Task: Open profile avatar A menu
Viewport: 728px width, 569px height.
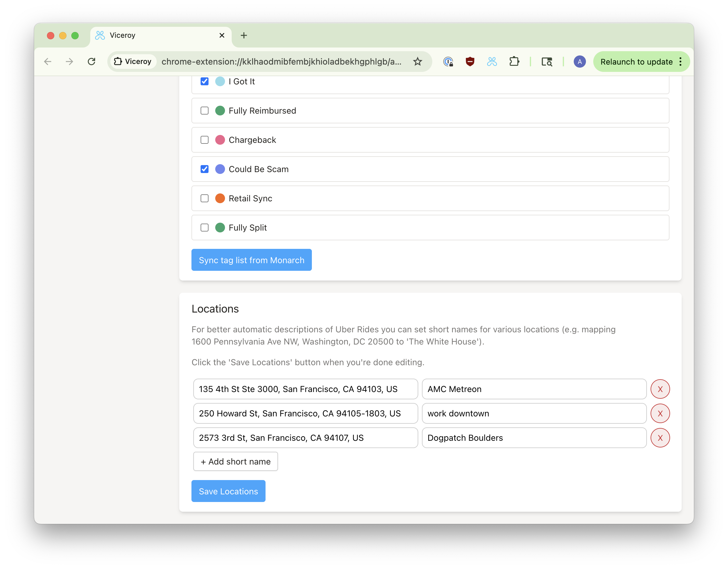Action: point(579,62)
